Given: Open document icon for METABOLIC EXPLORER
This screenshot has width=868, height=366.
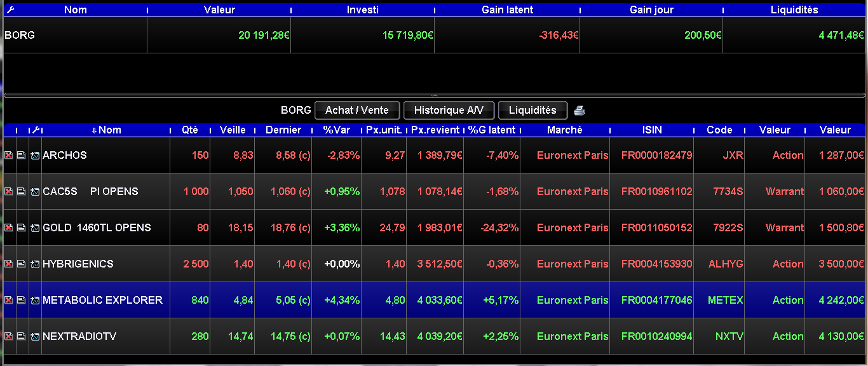Looking at the screenshot, I should 22,300.
